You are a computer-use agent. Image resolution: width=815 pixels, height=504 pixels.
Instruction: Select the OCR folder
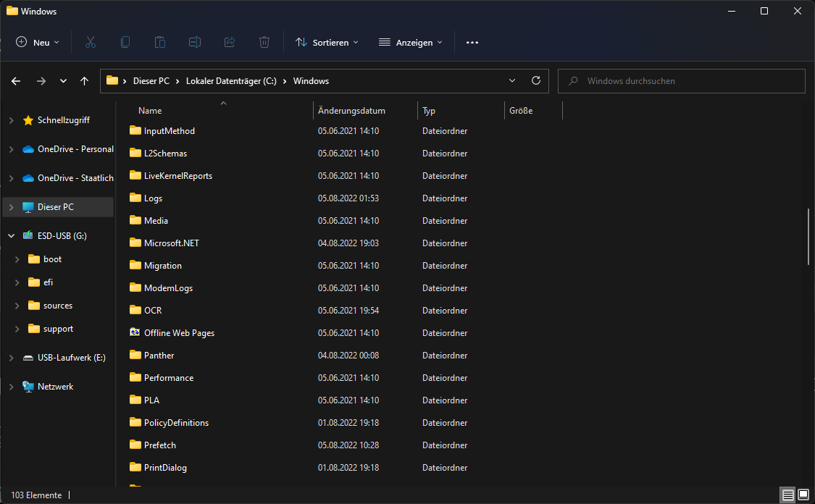[153, 310]
